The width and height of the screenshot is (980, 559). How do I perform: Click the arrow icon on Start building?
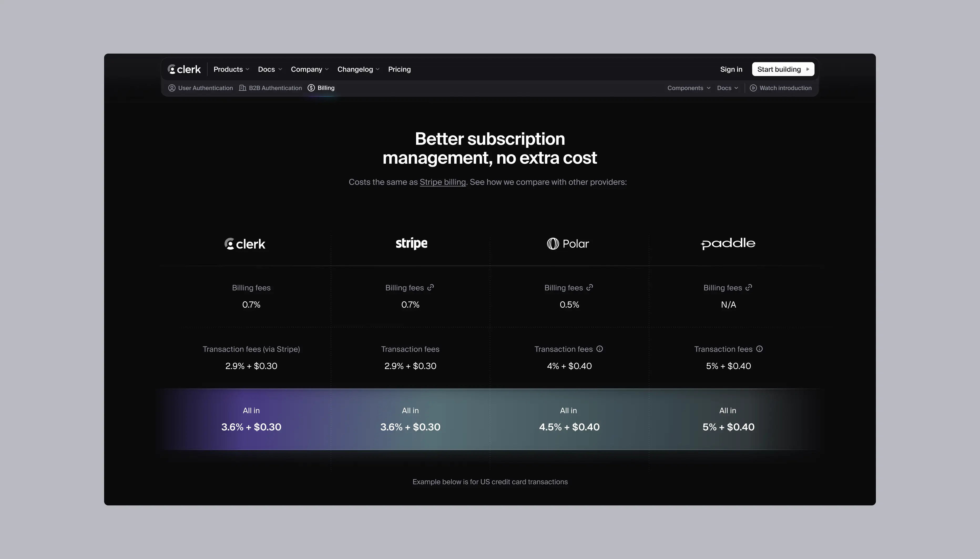click(x=808, y=70)
